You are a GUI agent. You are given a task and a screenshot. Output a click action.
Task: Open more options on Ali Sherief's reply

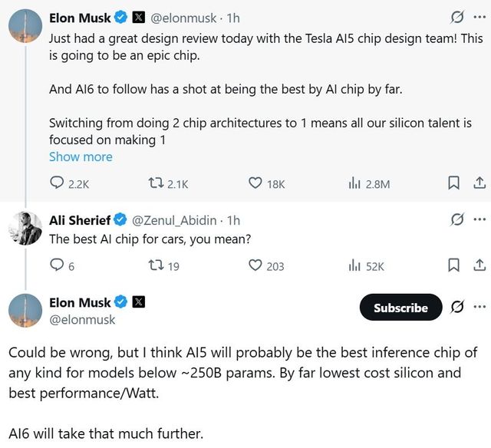(x=479, y=219)
